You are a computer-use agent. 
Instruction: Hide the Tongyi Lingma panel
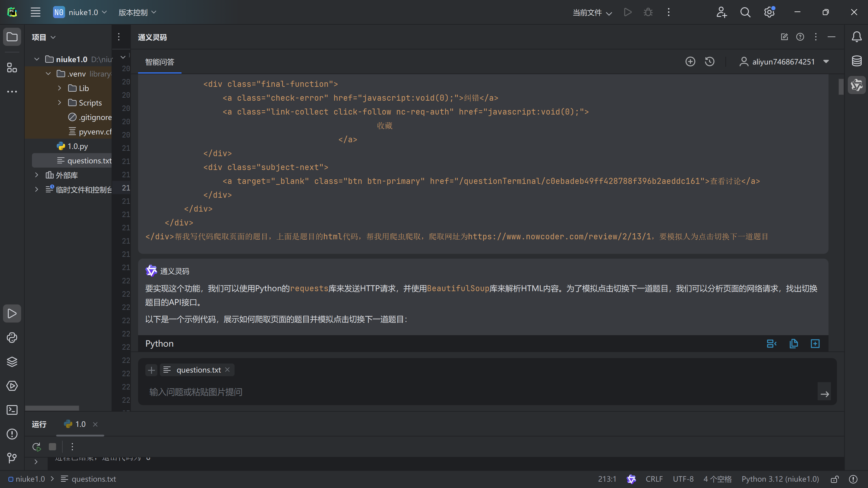(x=831, y=37)
